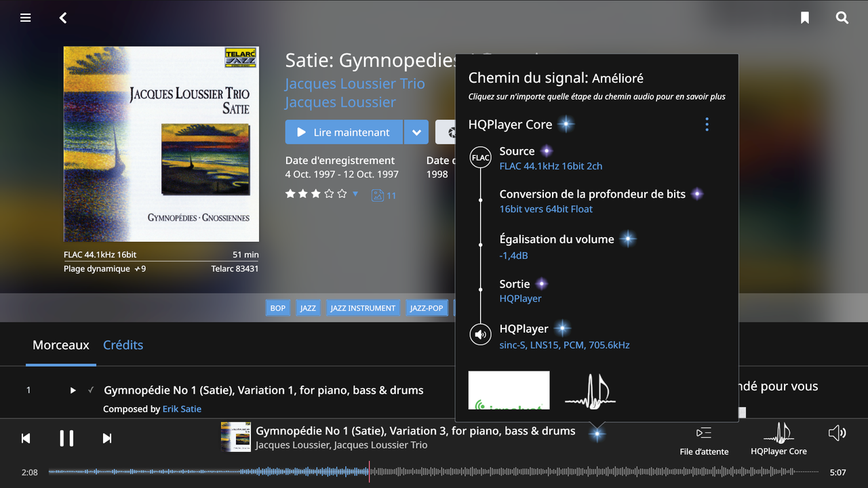
Task: Click the speaker output circle icon
Action: 480,334
